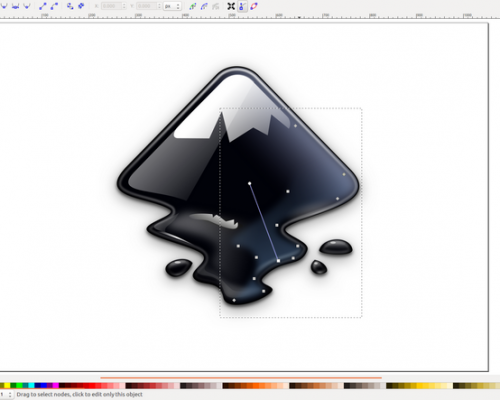
Task: Make selected nodes smooth
Action: [15, 6]
